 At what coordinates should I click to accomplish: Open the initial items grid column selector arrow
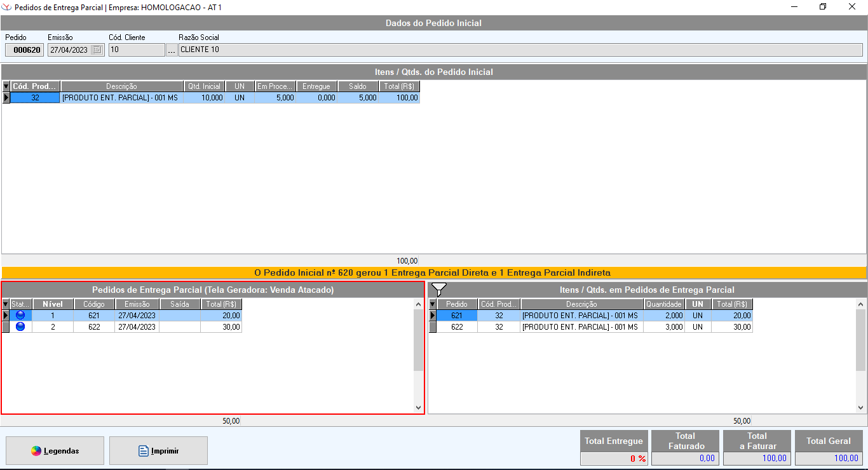tap(6, 86)
